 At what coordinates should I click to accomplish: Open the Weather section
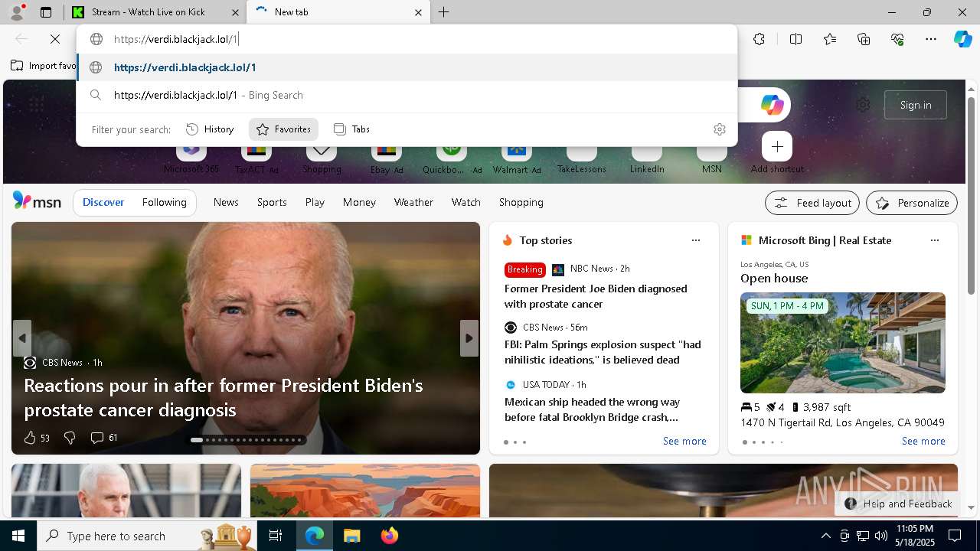pos(413,202)
